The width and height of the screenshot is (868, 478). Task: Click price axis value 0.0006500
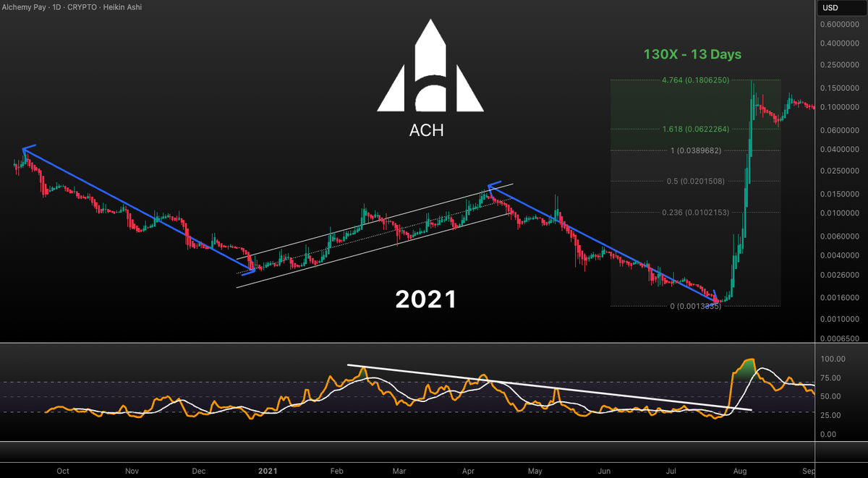(x=841, y=338)
